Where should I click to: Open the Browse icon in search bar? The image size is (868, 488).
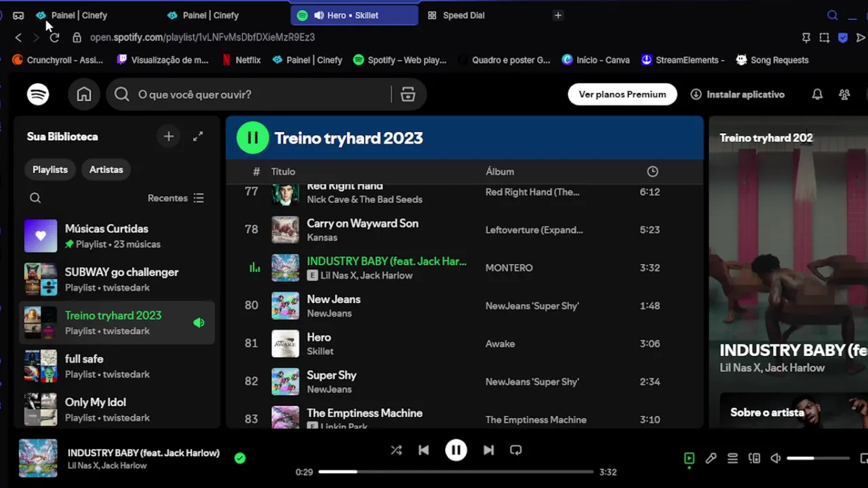[x=408, y=94]
